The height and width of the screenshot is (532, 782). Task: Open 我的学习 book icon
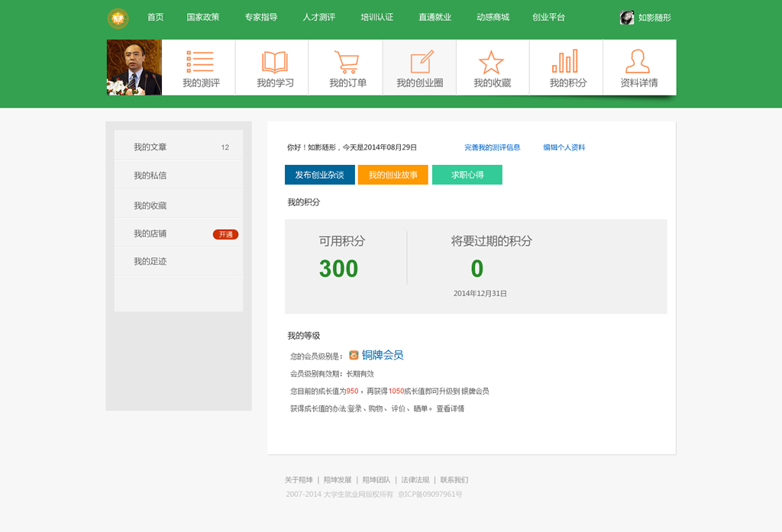pyautogui.click(x=274, y=62)
